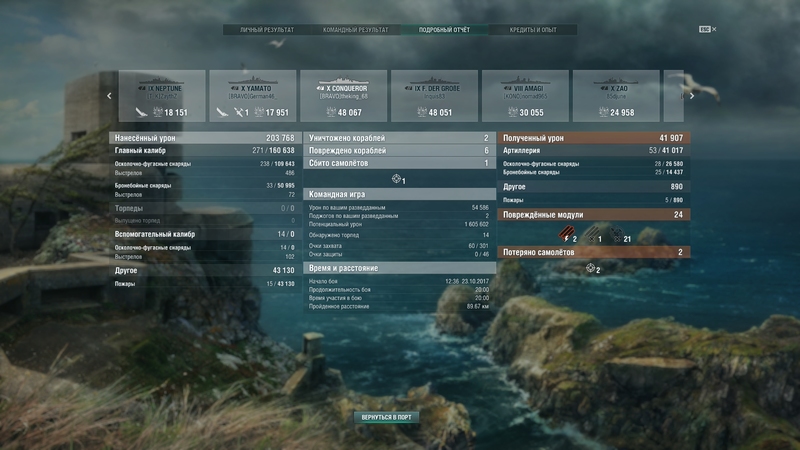This screenshot has height=450, width=800.
Task: Click the Пройденное расстояние row
Action: click(399, 307)
